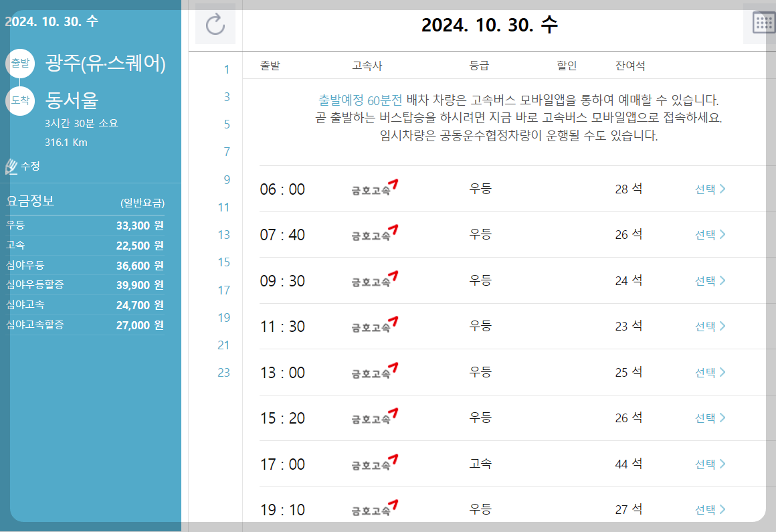This screenshot has height=532, width=776.
Task: Click the Kumho Express logo on the 06:00 row
Action: pos(374,188)
